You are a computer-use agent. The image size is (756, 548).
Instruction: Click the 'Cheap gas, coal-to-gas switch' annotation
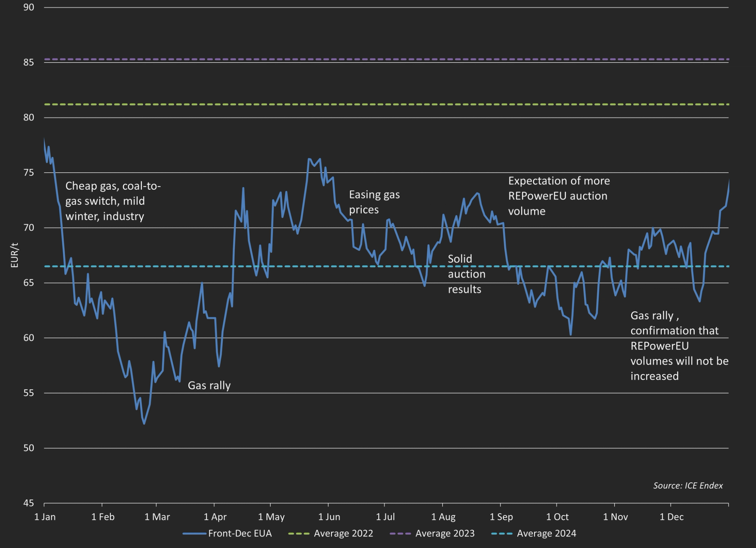click(113, 201)
